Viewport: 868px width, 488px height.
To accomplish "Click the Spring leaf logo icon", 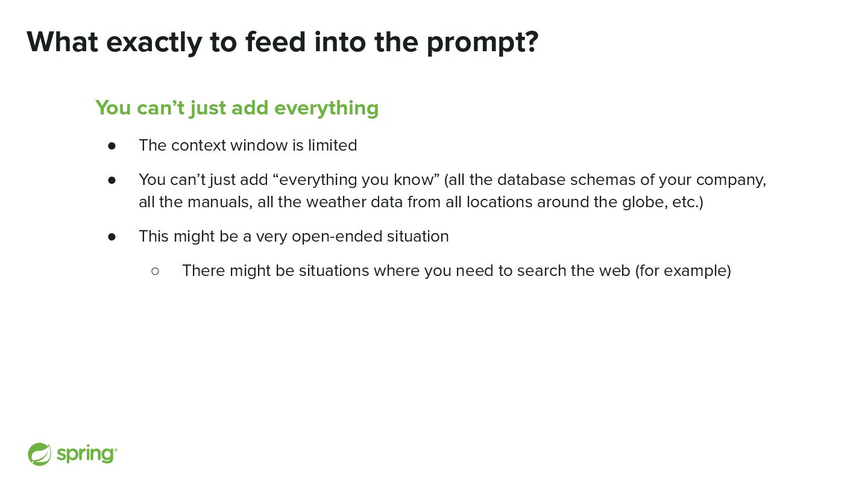I will [x=39, y=454].
